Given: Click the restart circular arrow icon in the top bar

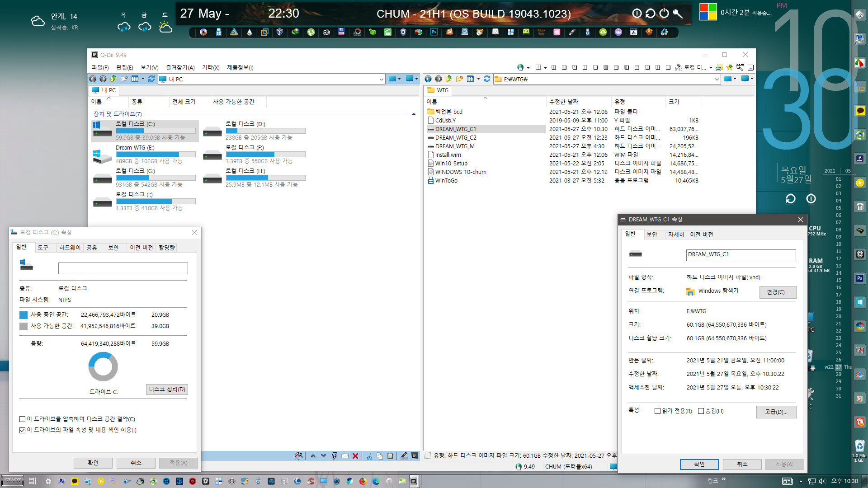Looking at the screenshot, I should [650, 14].
